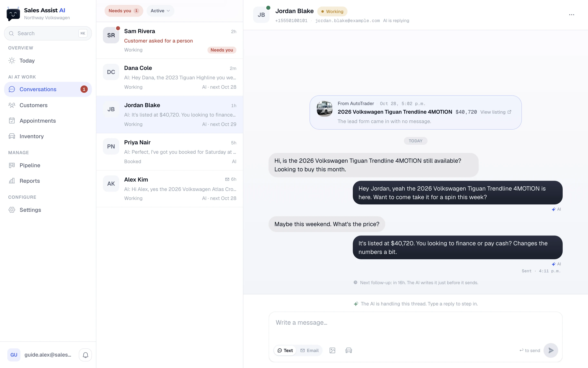
Task: Click the Sales Assist AI logo icon
Action: pos(13,14)
